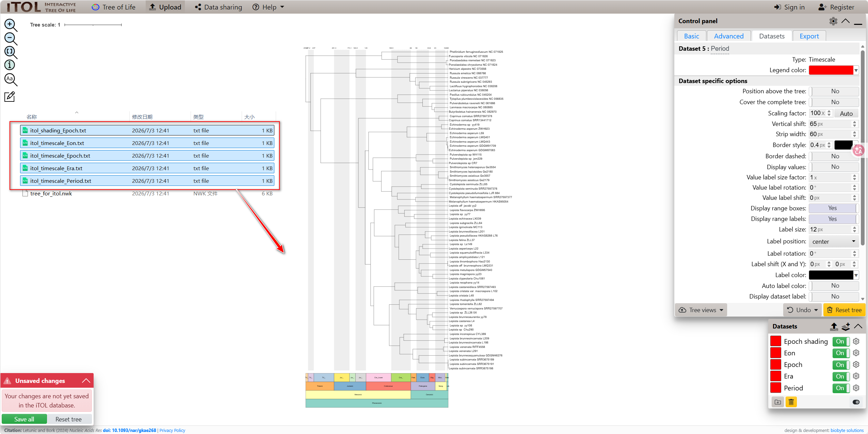Open Control panel gear settings

(x=833, y=21)
